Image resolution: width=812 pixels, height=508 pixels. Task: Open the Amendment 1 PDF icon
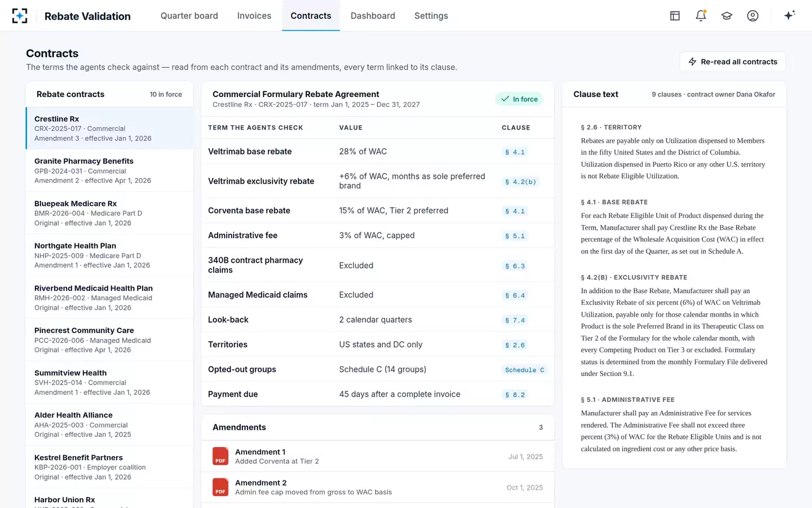(220, 456)
